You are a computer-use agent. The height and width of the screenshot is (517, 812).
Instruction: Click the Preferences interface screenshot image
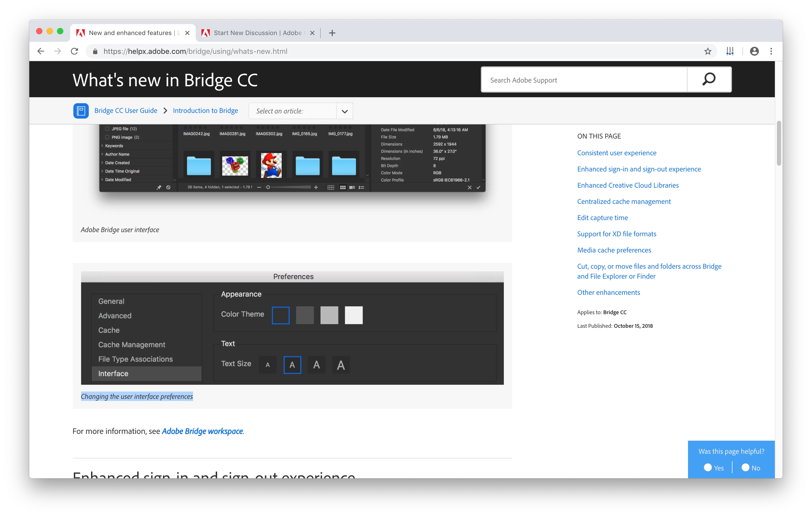pyautogui.click(x=292, y=328)
